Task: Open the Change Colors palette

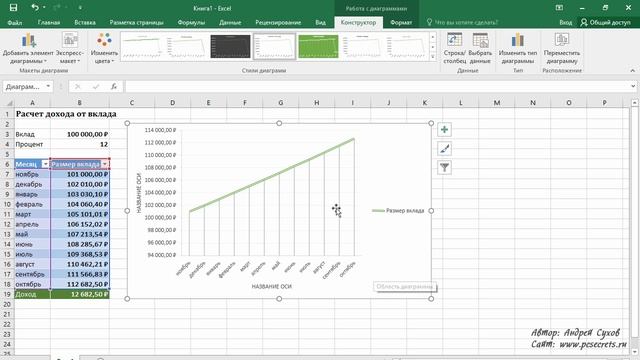Action: tap(104, 48)
